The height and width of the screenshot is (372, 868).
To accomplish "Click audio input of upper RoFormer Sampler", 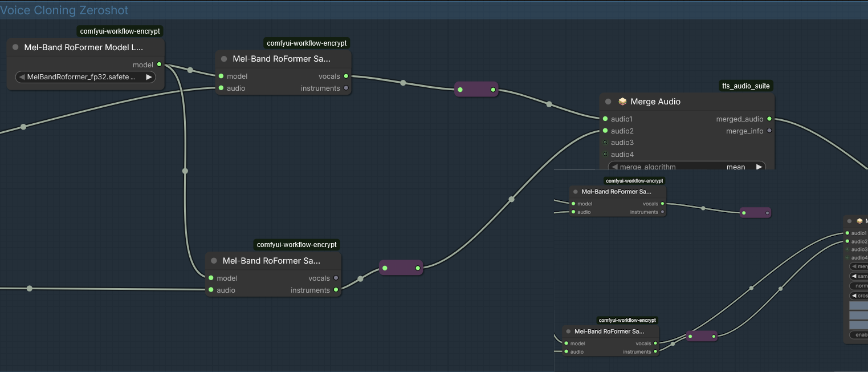I will pos(221,88).
